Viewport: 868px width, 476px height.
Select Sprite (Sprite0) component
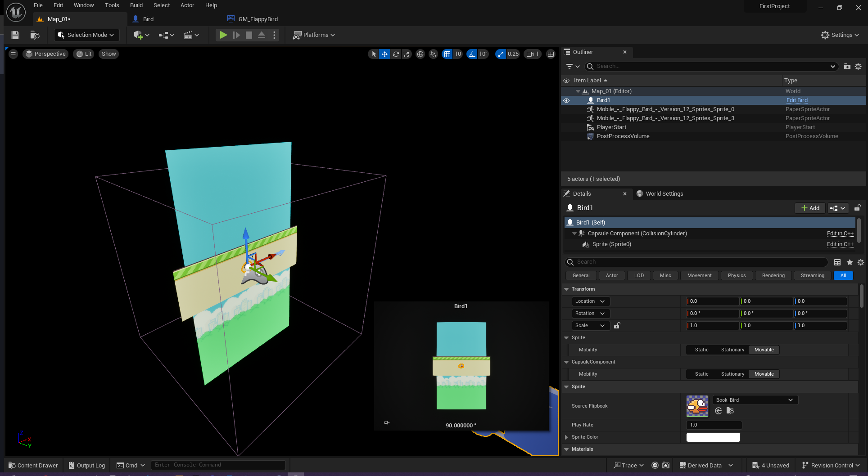pyautogui.click(x=611, y=244)
